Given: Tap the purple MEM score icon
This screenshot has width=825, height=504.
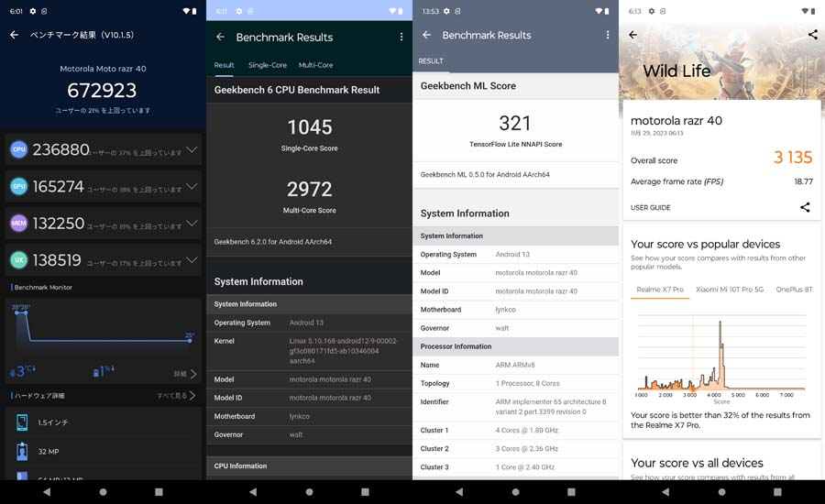Looking at the screenshot, I should click(x=19, y=223).
